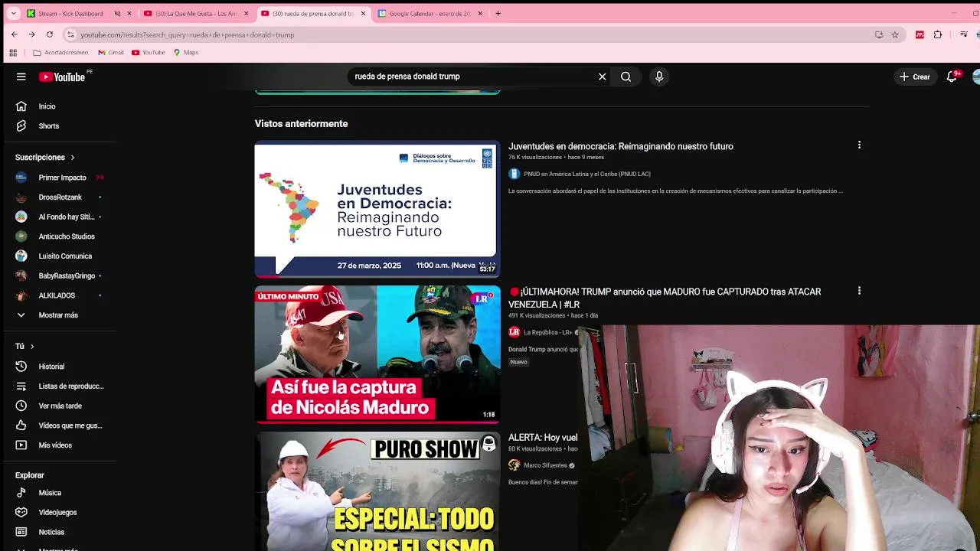Open Acortadoresmeo bookmark folder
The width and height of the screenshot is (980, 551).
click(x=60, y=53)
